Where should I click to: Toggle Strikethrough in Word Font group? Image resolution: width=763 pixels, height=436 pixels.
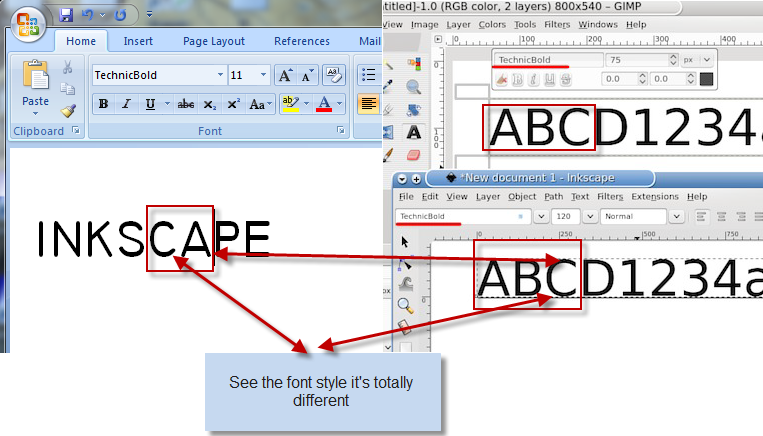pos(185,104)
